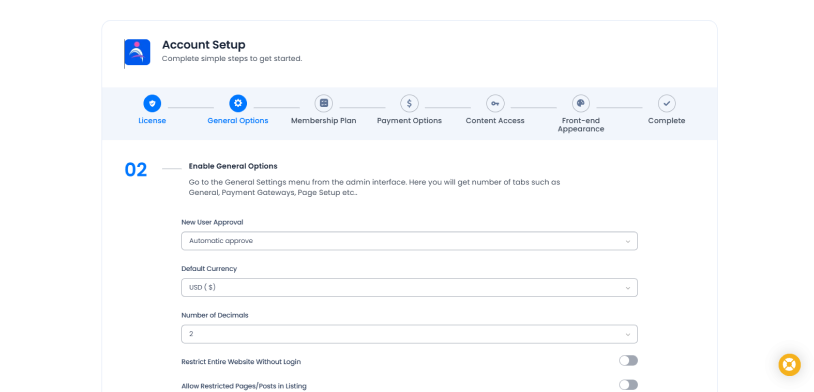Click the Membership Plan step icon
This screenshot has height=392, width=814.
tap(324, 103)
